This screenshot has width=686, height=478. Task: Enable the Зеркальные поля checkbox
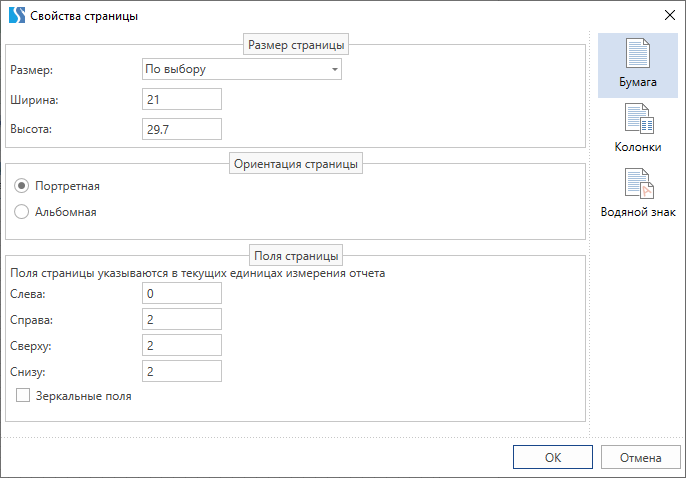pyautogui.click(x=22, y=396)
